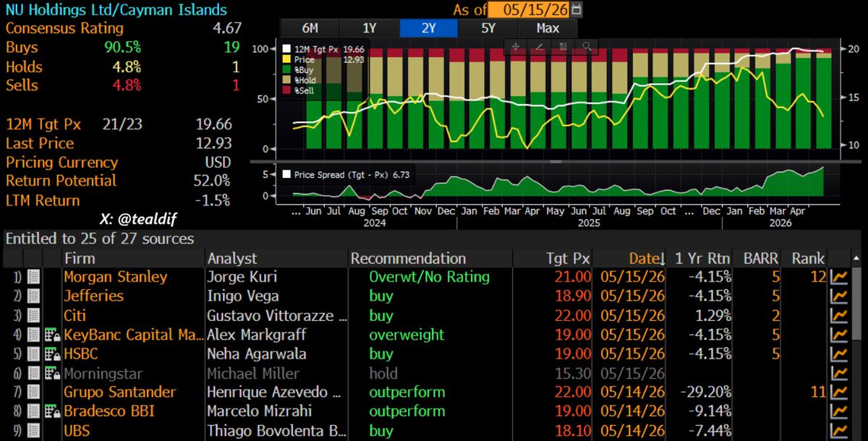Viewport: 868px width, 441px height.
Task: Select the crosshair tool in chart toolbar
Action: coord(516,46)
